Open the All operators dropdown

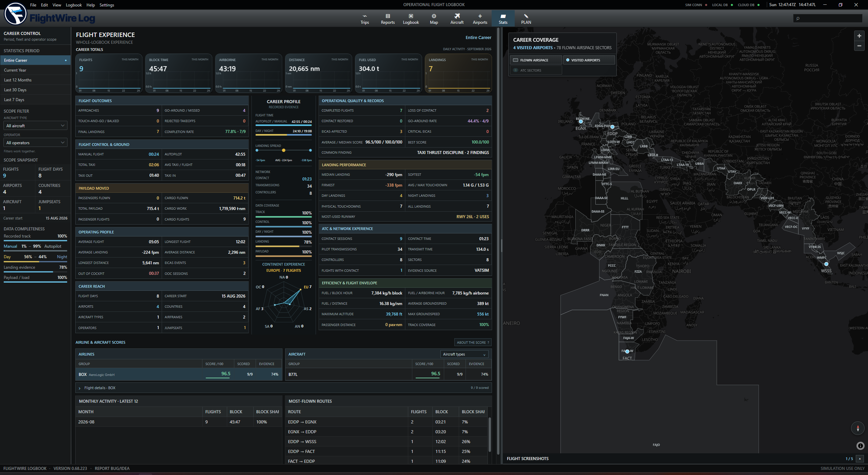(35, 142)
